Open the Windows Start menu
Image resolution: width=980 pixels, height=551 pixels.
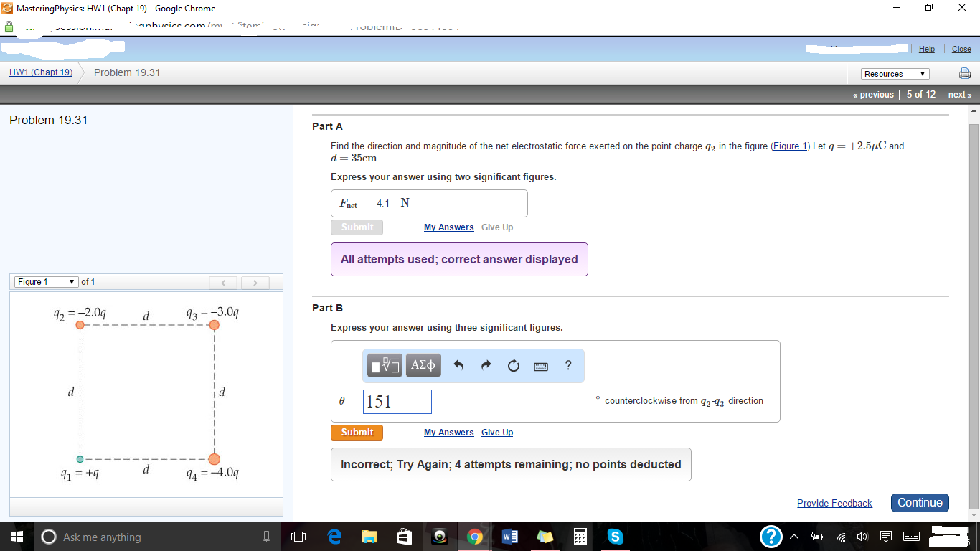pyautogui.click(x=17, y=537)
